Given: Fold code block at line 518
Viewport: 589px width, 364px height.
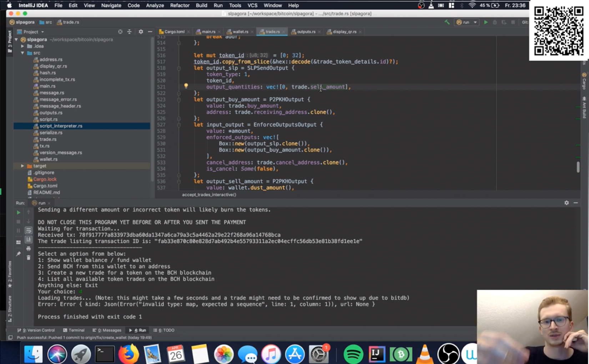Looking at the screenshot, I should (x=179, y=68).
